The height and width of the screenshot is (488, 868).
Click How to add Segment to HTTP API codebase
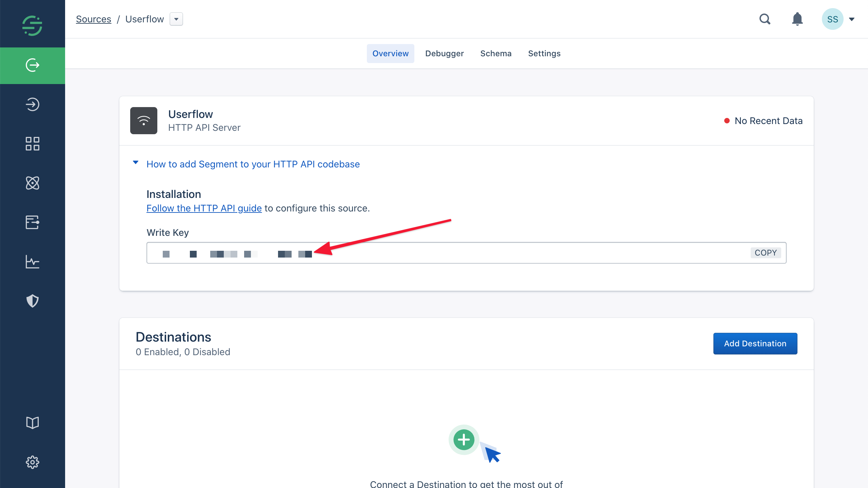click(253, 164)
